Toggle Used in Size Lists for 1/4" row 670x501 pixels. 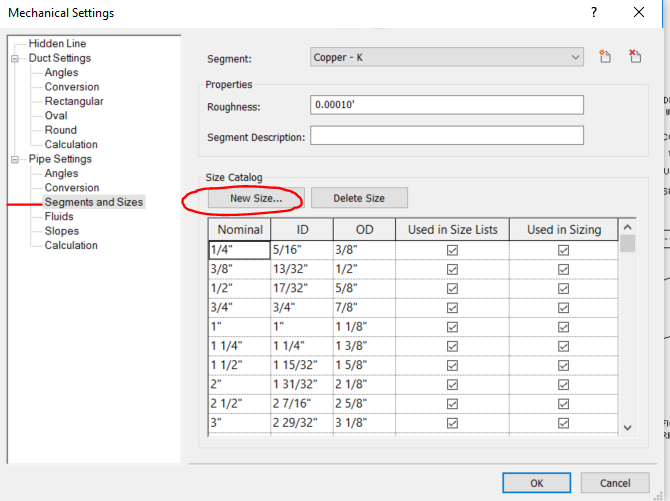coord(452,250)
